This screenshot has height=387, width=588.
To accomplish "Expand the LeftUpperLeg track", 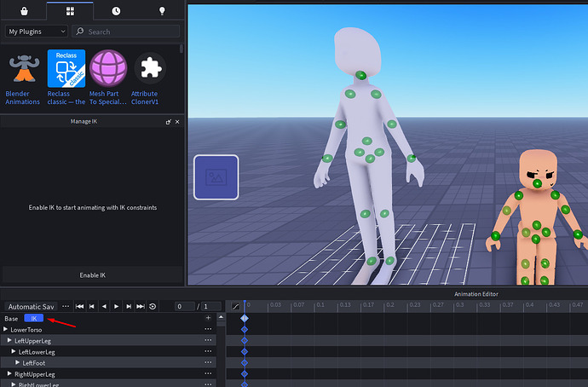I will (x=10, y=341).
